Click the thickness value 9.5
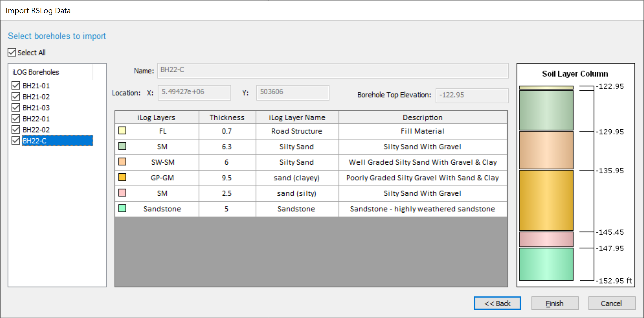Viewport: 644px width, 318px height. 227,178
